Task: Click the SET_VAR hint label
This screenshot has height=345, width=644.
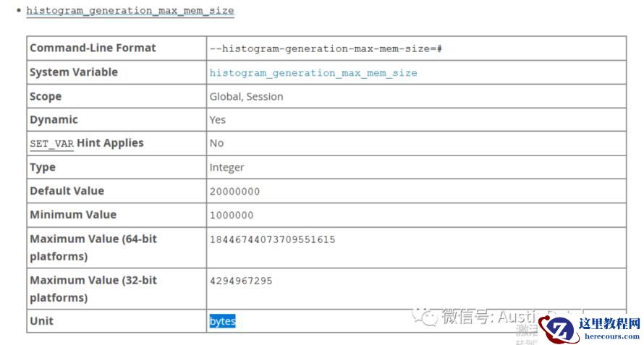Action: (x=51, y=143)
